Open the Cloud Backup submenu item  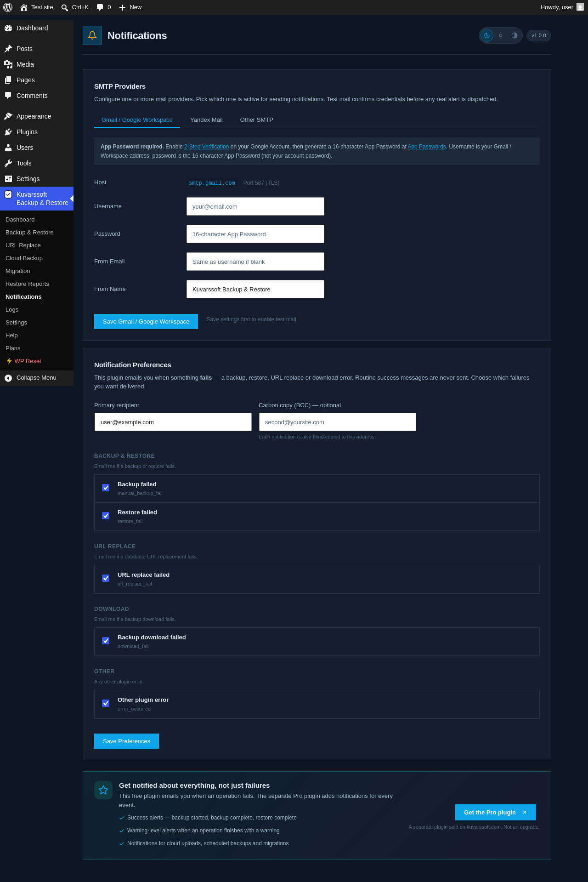pyautogui.click(x=24, y=258)
